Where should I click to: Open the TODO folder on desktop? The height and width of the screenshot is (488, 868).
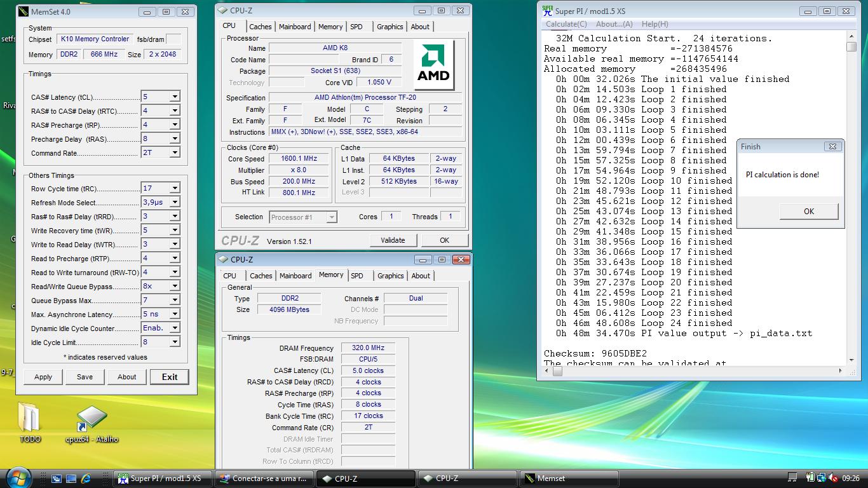coord(29,422)
